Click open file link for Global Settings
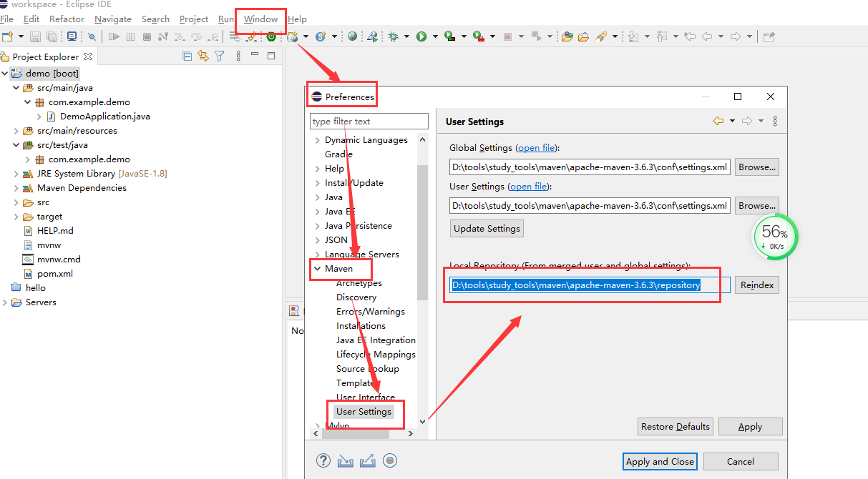Viewport: 868px width, 479px height. [x=537, y=148]
